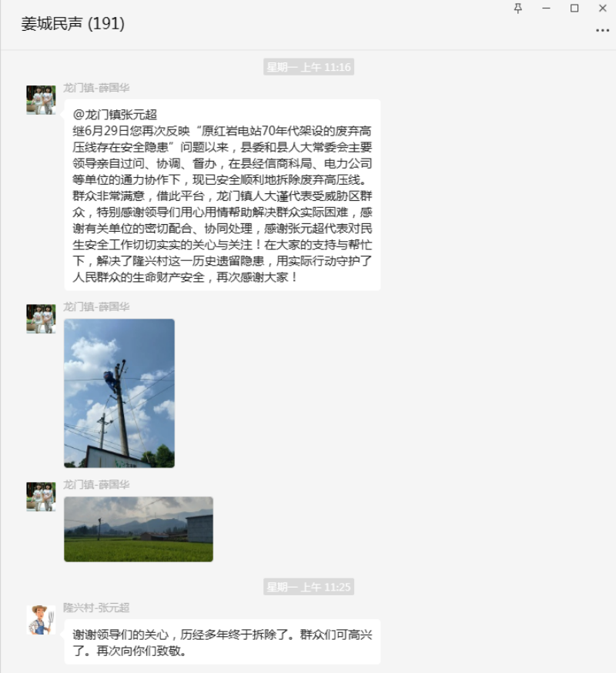
Task: Click sender name above the long message
Action: pos(96,88)
